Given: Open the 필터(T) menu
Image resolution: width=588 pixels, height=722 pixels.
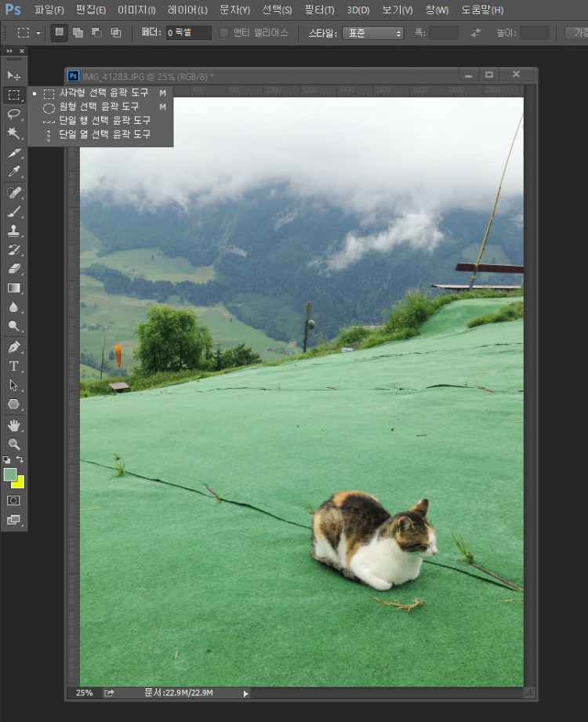Looking at the screenshot, I should pyautogui.click(x=318, y=10).
